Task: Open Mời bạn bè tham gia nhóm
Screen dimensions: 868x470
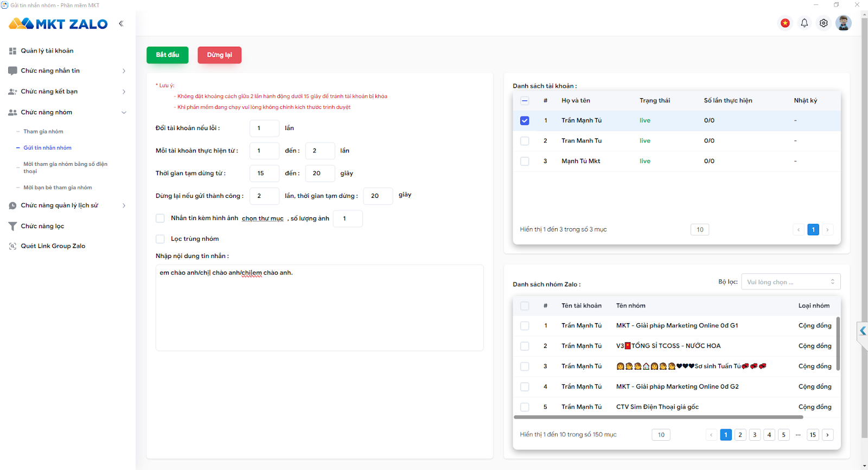Action: click(58, 188)
